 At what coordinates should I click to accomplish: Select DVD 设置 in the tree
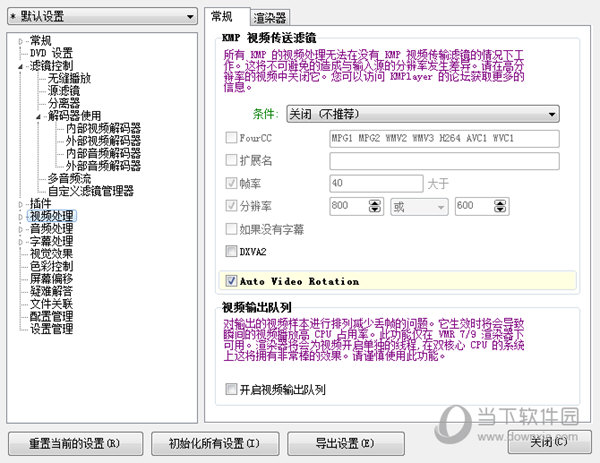(x=51, y=53)
